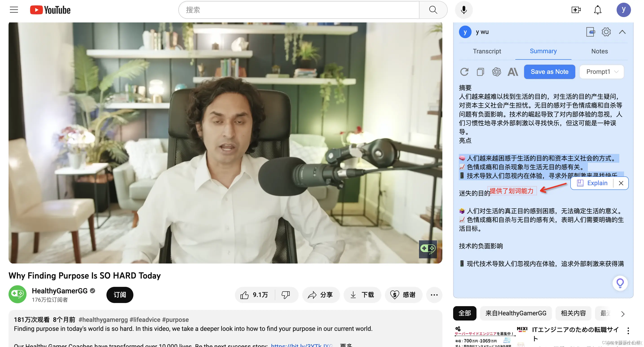Open YouTube hamburger menu

[14, 10]
